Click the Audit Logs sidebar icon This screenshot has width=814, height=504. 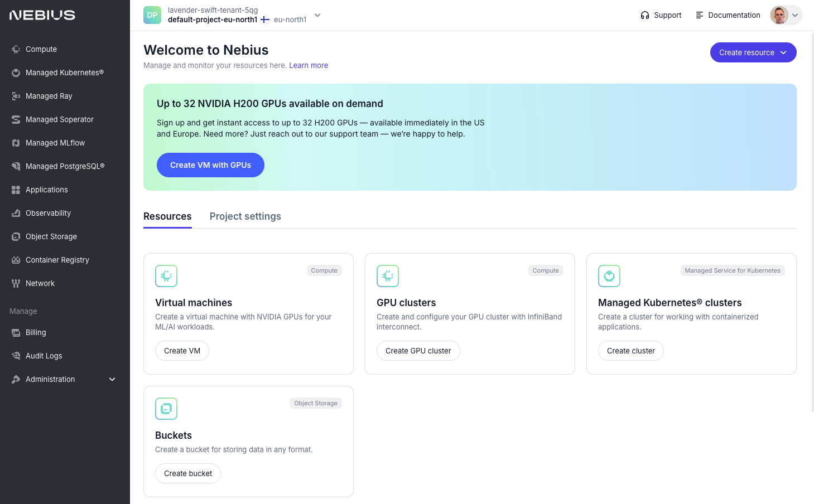pyautogui.click(x=16, y=356)
